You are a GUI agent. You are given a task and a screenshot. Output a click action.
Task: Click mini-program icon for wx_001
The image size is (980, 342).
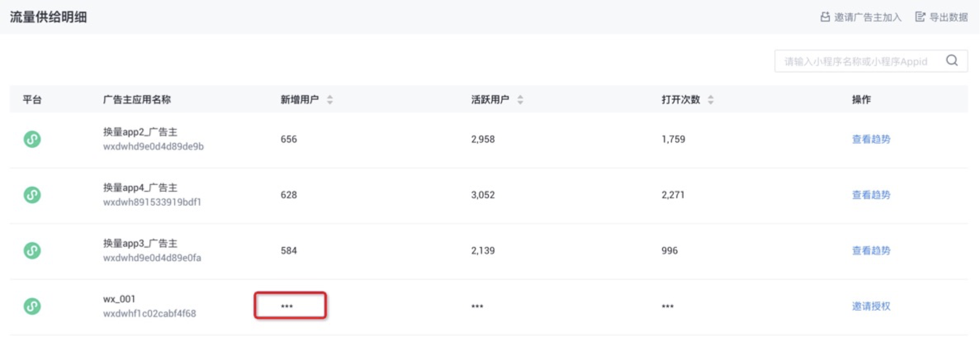coord(32,306)
